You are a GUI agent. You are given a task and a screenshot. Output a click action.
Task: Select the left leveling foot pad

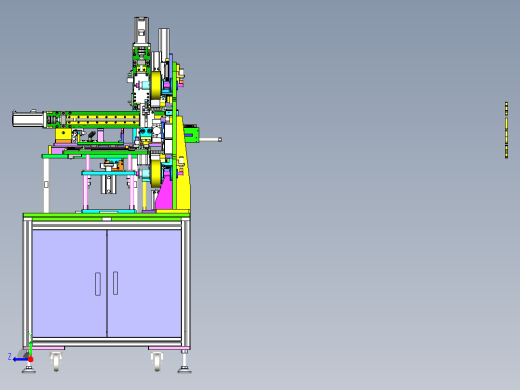pos(29,369)
